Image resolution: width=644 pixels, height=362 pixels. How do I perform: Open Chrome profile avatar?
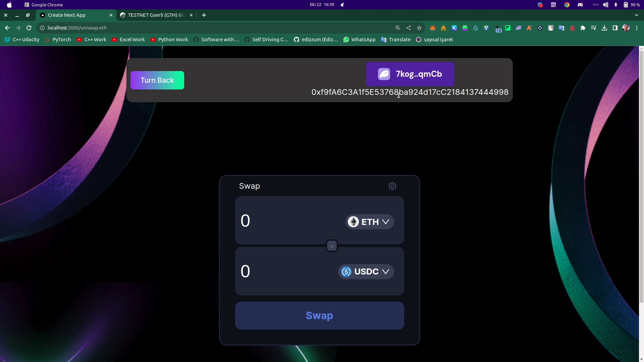tap(626, 28)
